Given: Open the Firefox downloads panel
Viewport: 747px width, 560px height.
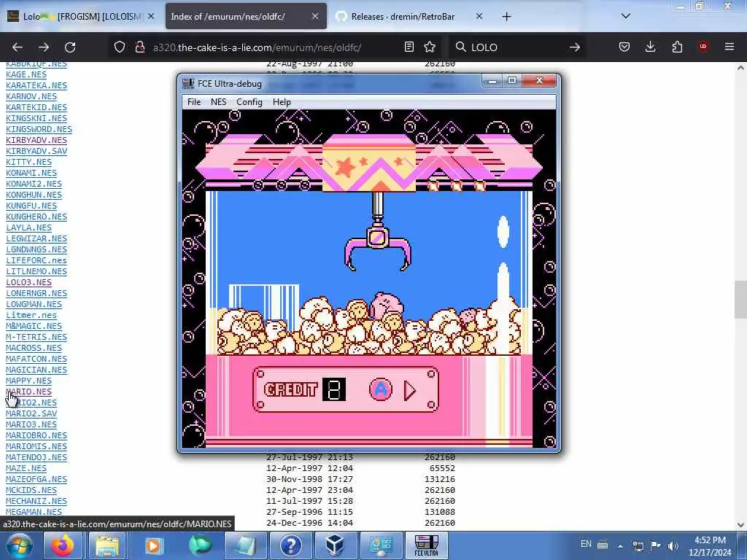Looking at the screenshot, I should click(650, 47).
